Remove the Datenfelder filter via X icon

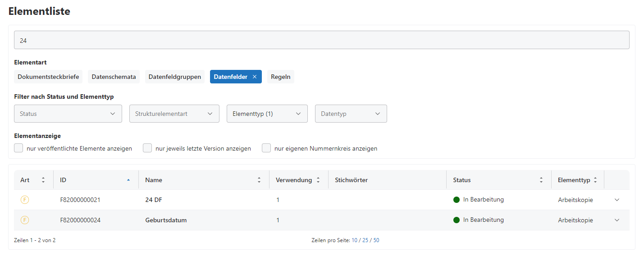point(255,77)
